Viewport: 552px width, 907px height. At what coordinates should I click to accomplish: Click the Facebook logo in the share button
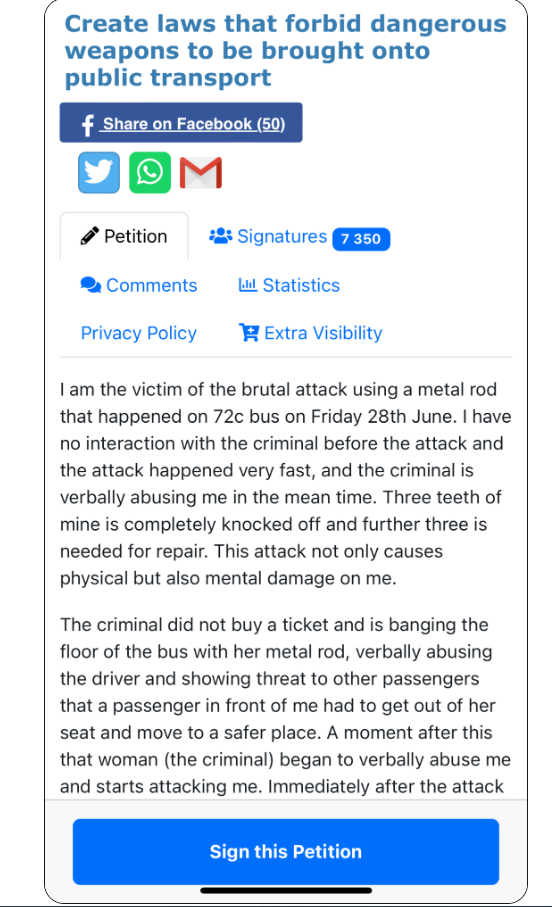87,125
